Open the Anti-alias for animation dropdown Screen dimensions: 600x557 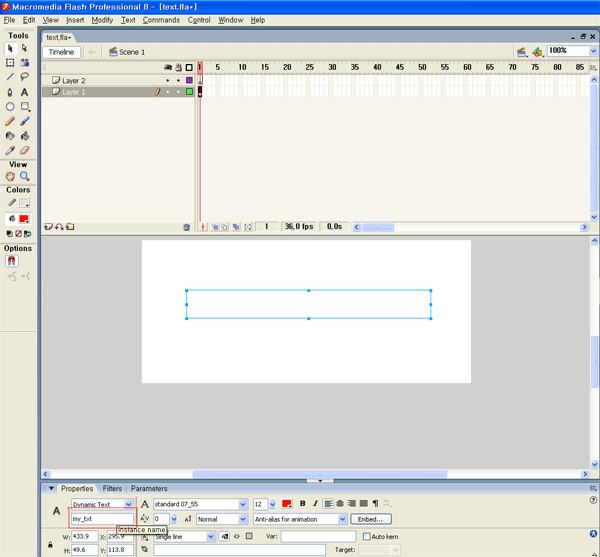pos(342,519)
